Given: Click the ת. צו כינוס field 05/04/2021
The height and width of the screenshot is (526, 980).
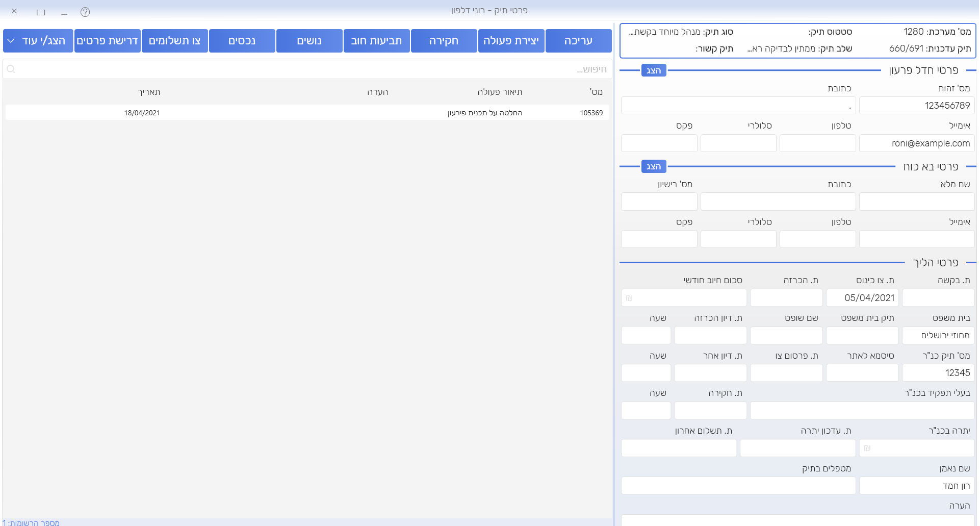Looking at the screenshot, I should tap(862, 298).
